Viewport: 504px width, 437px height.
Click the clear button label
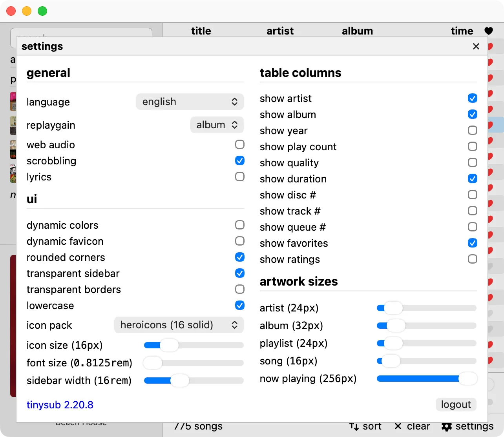pos(418,426)
